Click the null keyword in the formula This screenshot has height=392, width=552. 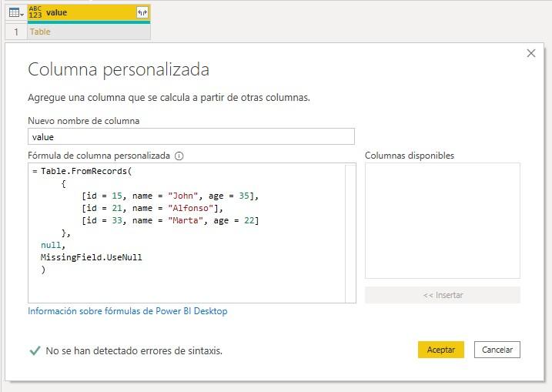51,245
